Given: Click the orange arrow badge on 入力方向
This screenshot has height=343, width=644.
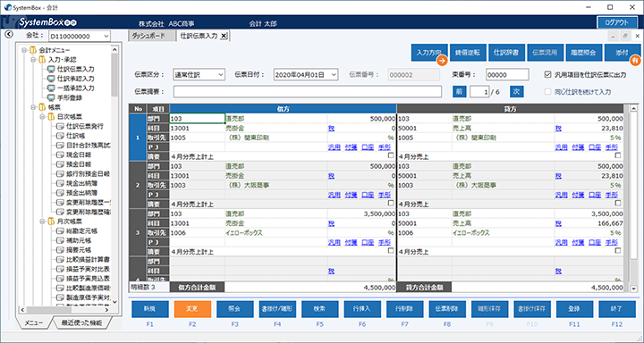Looking at the screenshot, I should [x=442, y=61].
